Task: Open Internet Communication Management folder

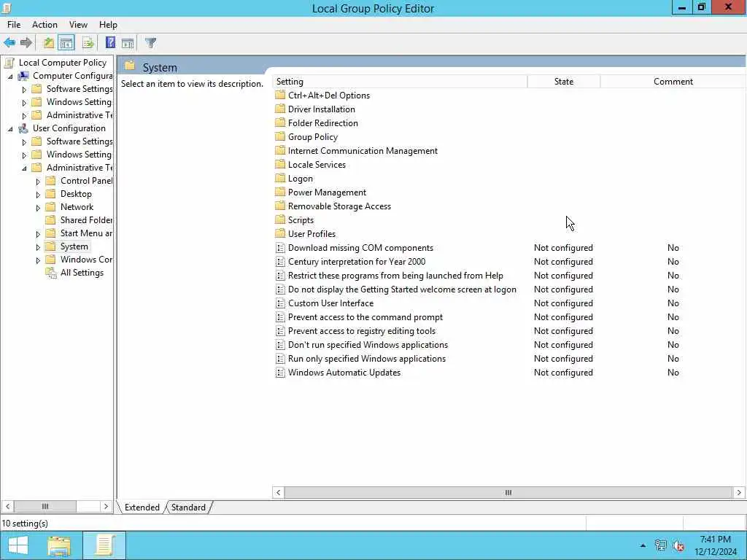Action: pos(363,150)
